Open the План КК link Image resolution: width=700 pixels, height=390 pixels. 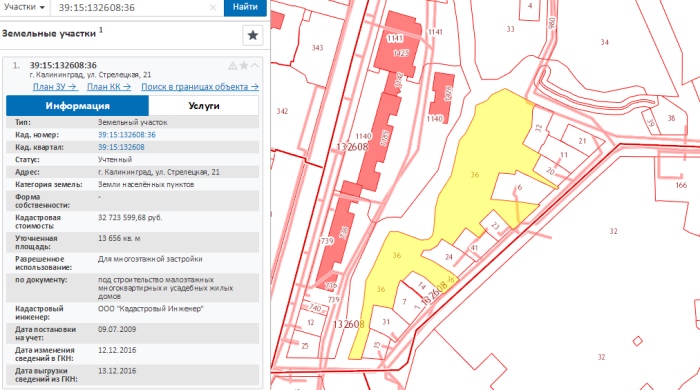109,87
